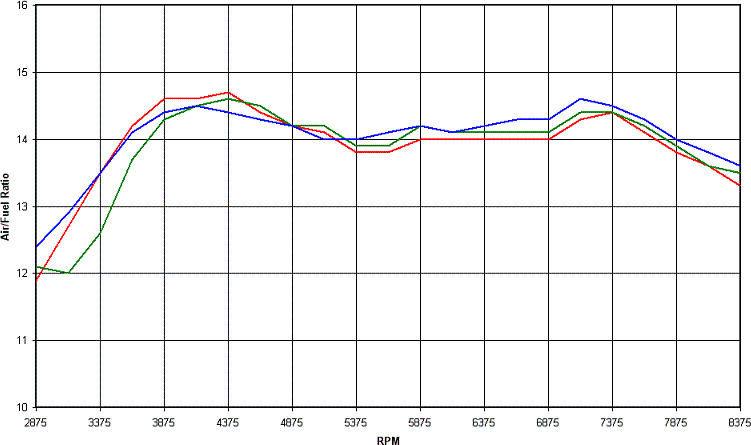Click the 3875 tick label
Viewport: 751px width, 445px height.
pos(164,421)
